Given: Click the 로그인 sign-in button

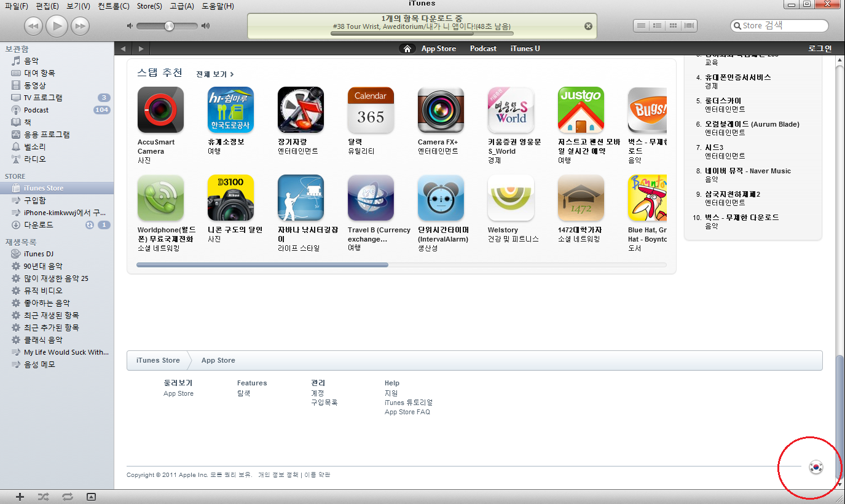Looking at the screenshot, I should pyautogui.click(x=820, y=49).
